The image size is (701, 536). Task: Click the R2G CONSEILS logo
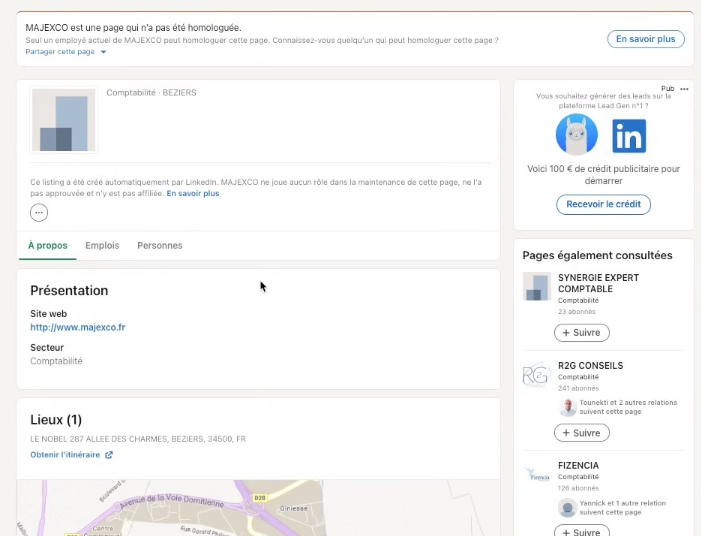(x=536, y=375)
